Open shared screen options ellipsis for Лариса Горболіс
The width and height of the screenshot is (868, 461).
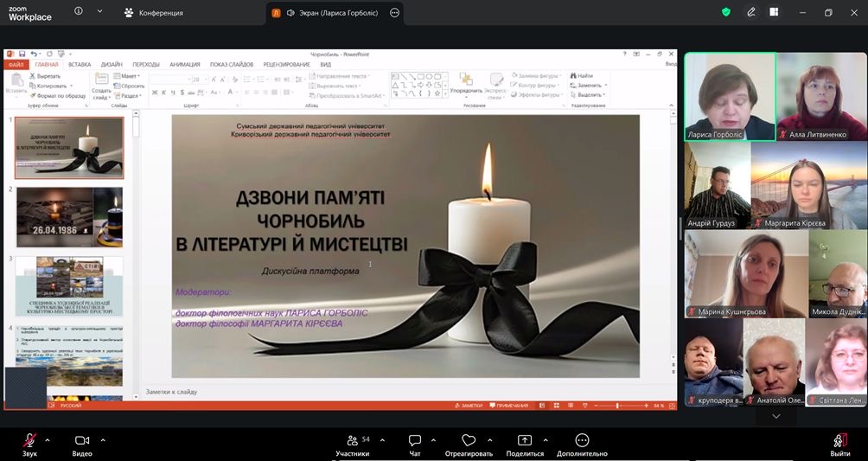tap(395, 13)
